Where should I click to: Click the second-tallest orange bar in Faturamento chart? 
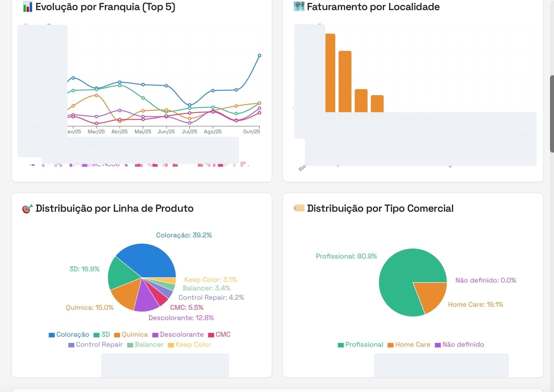345,81
